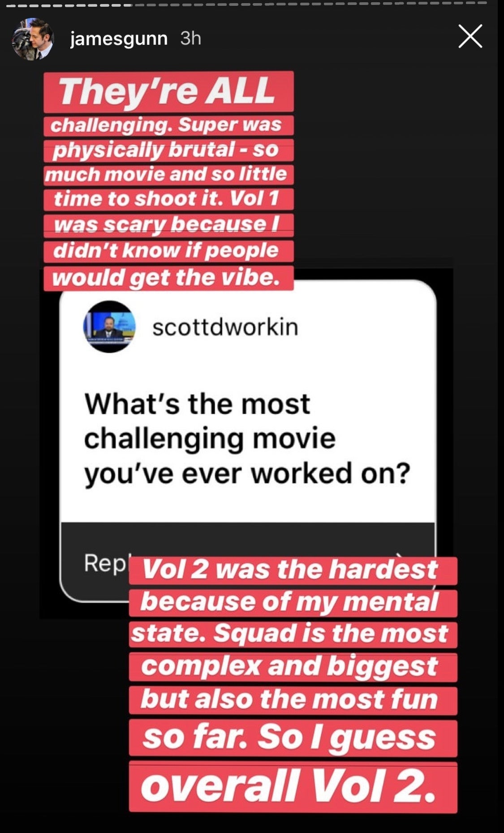Click the "so far. So I guess" text block
This screenshot has height=833, width=504.
pyautogui.click(x=293, y=738)
